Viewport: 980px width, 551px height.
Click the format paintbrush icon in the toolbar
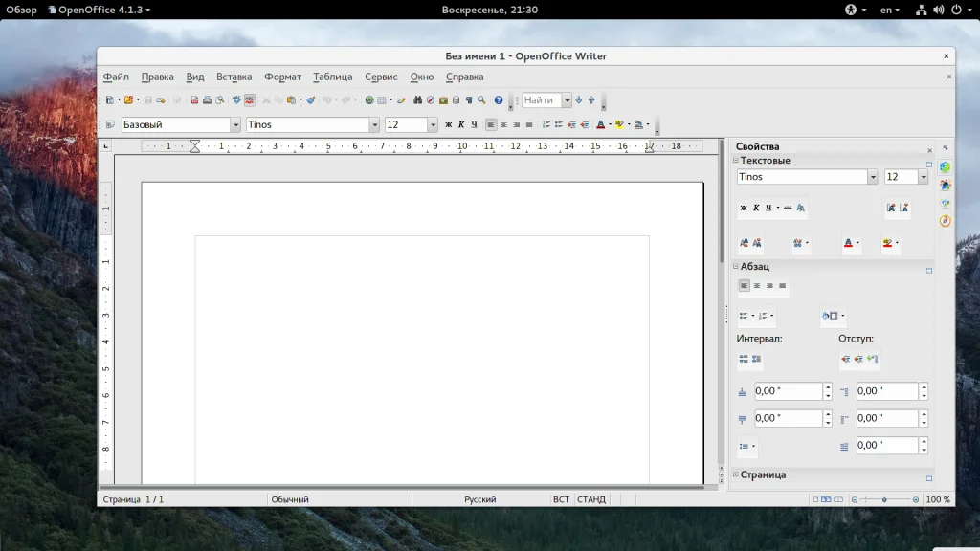click(x=311, y=100)
